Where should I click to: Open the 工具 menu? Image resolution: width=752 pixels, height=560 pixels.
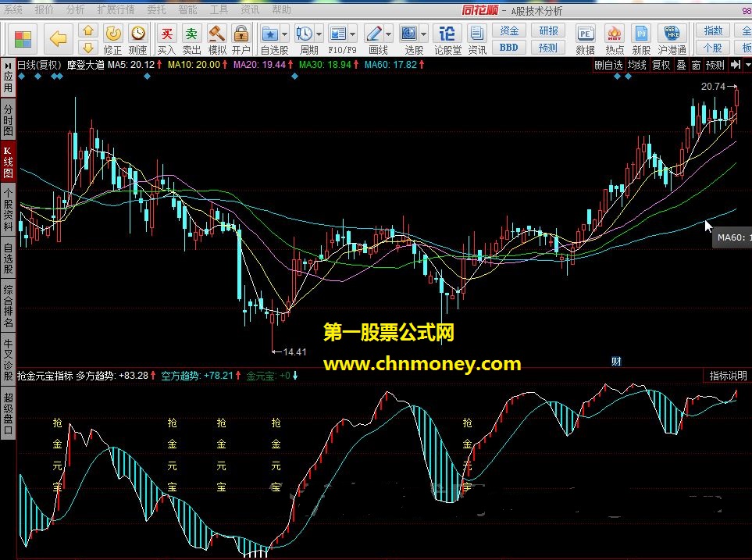tap(219, 9)
